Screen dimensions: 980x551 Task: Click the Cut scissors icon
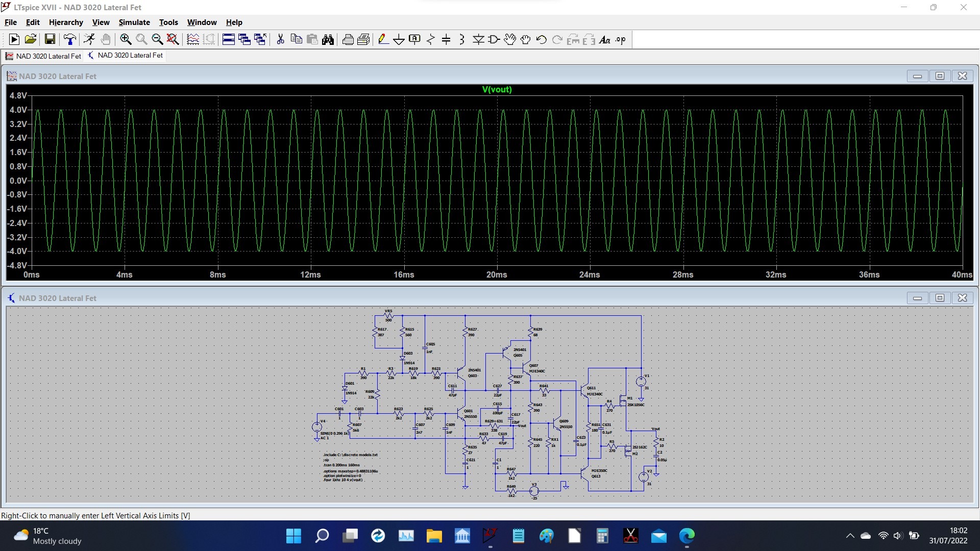pyautogui.click(x=280, y=39)
